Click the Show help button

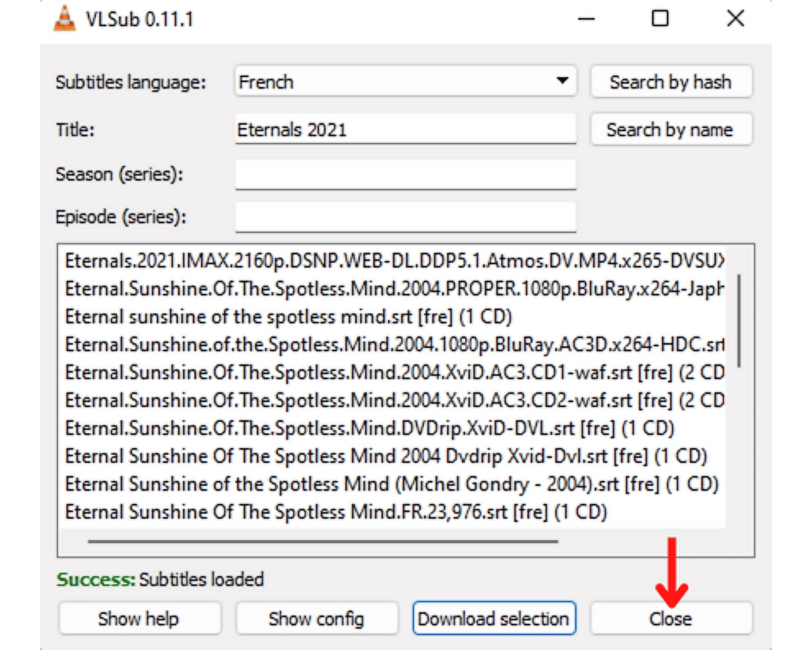tap(140, 618)
